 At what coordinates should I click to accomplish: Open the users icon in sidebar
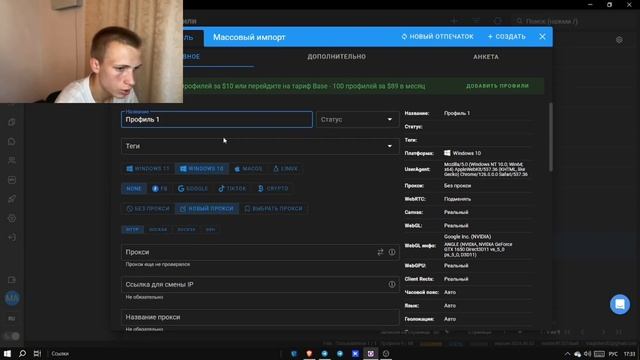(x=12, y=160)
